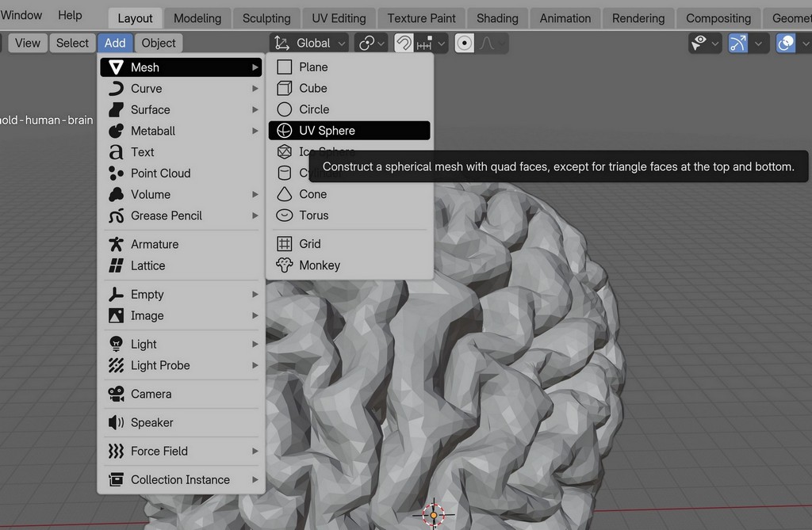Open the overlays options dropdown arrow
Screen dimensions: 812x530
pos(806,43)
